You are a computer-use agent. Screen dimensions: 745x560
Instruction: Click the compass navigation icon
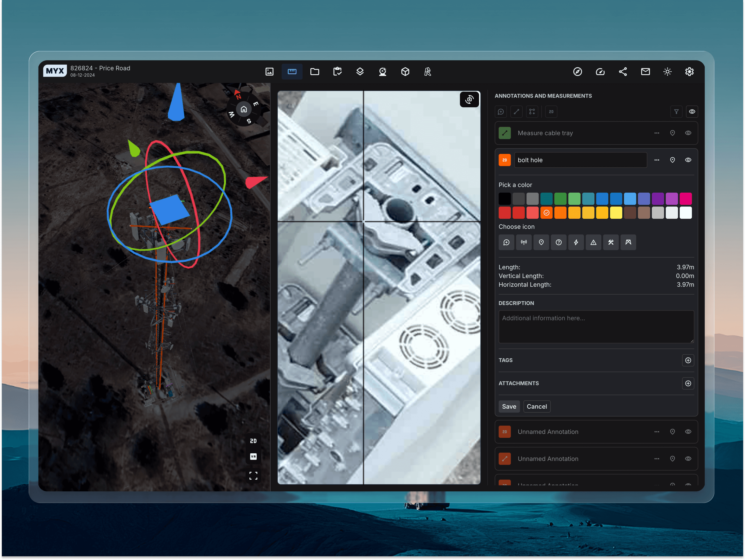(577, 71)
